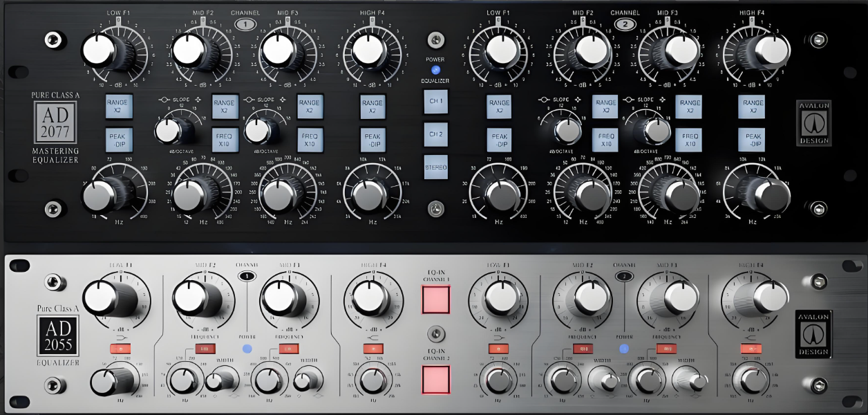This screenshot has height=415, width=868.
Task: Toggle FREQ X10 for channel 1 MID F3 on AD 2077
Action: (x=309, y=139)
